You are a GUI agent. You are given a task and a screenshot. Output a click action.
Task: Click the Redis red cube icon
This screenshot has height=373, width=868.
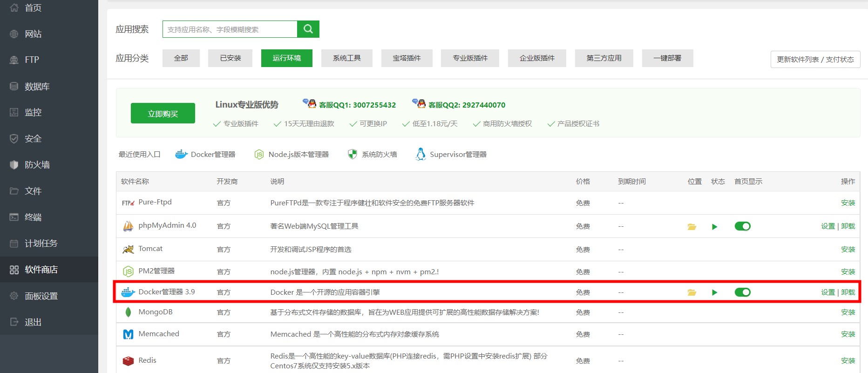128,361
